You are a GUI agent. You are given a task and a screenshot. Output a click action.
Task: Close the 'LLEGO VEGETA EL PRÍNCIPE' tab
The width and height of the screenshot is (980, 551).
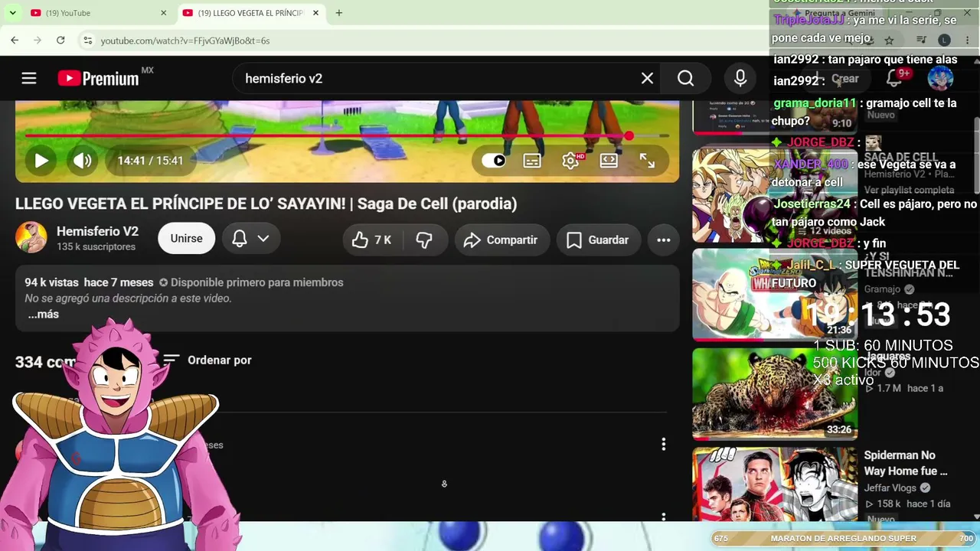(x=315, y=13)
